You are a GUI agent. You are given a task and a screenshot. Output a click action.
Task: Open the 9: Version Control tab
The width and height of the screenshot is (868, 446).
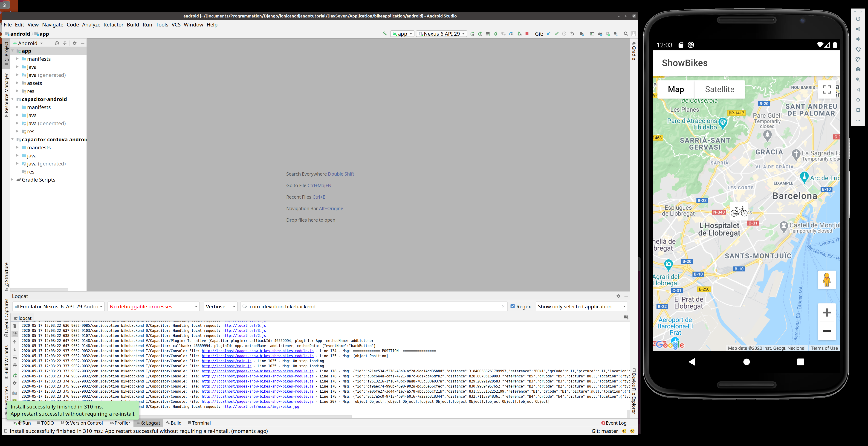[x=82, y=423]
